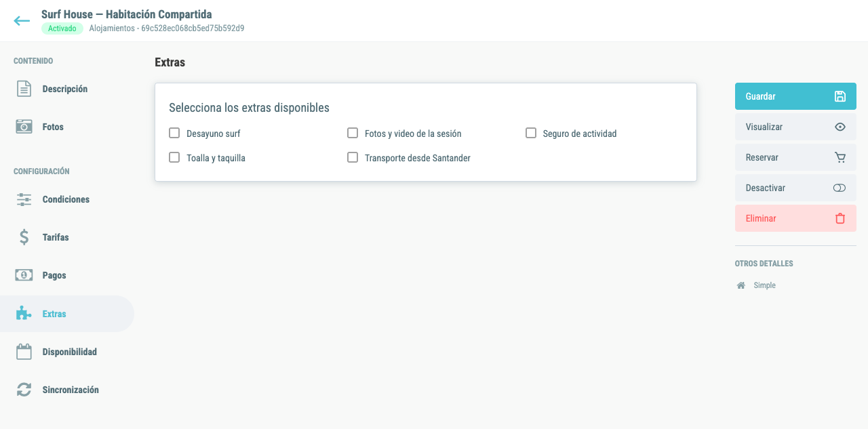Screen dimensions: 868x429
Task: Save changes with the Guardar button
Action: 795,96
